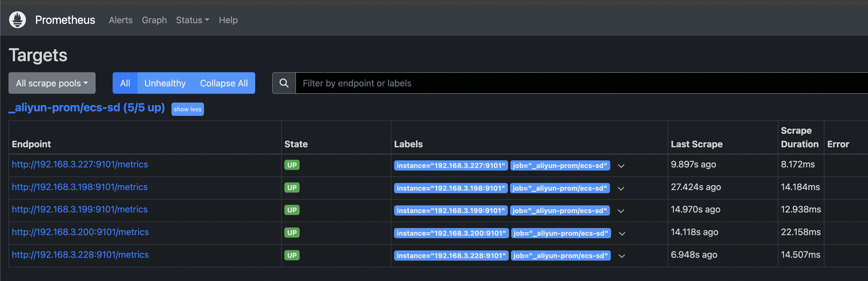Expand labels chevron for 192.168.3.198 row
Screen dimensions: 868x281
pos(621,189)
